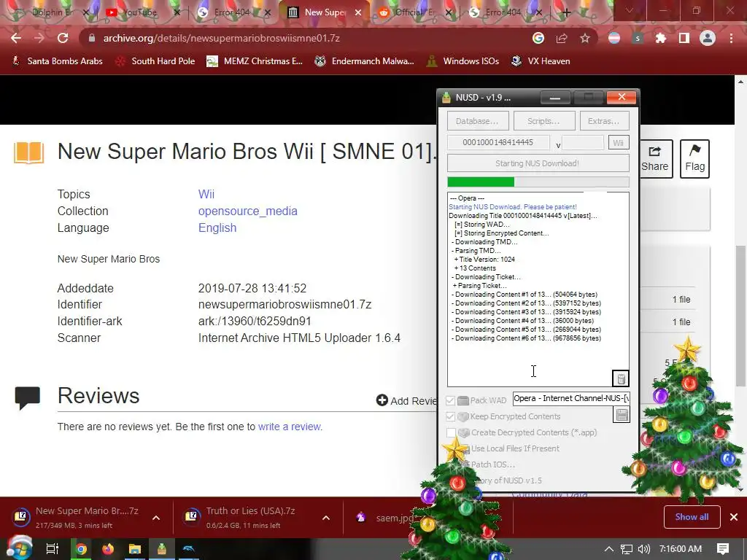Open the Extensions puzzle icon

[x=661, y=38]
